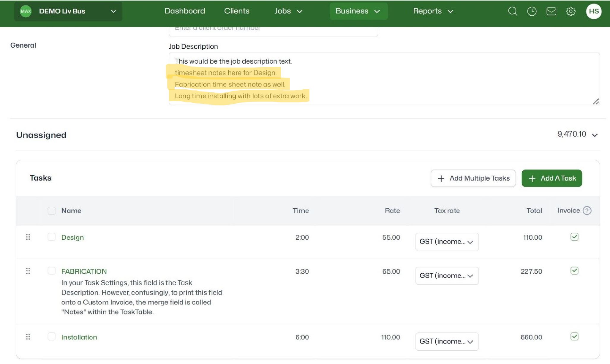Open the FABRICATION task link

(84, 271)
